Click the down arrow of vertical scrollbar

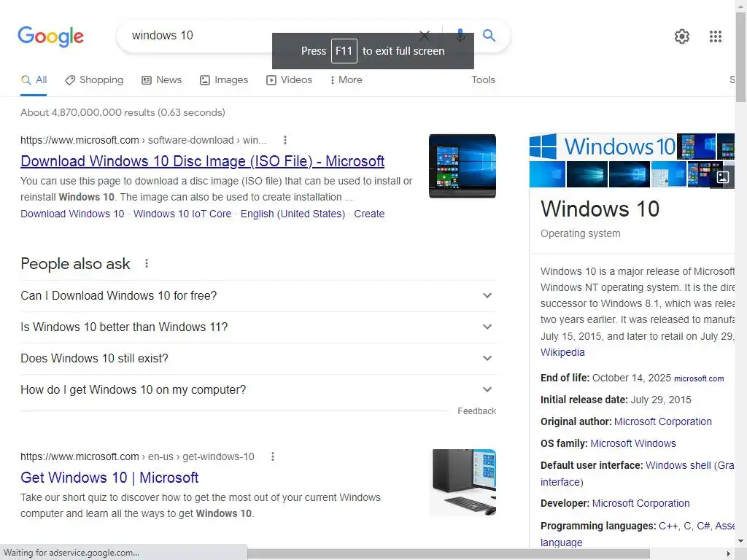pos(741,542)
